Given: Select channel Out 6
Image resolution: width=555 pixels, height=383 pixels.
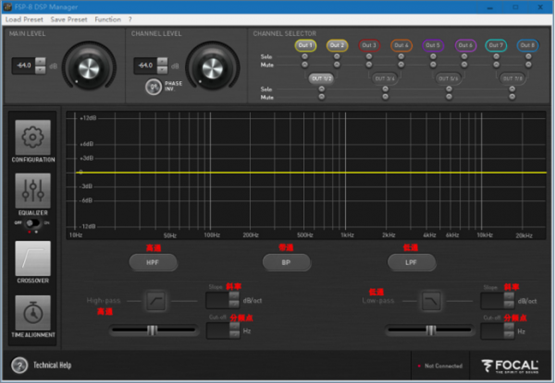Looking at the screenshot, I should point(465,45).
